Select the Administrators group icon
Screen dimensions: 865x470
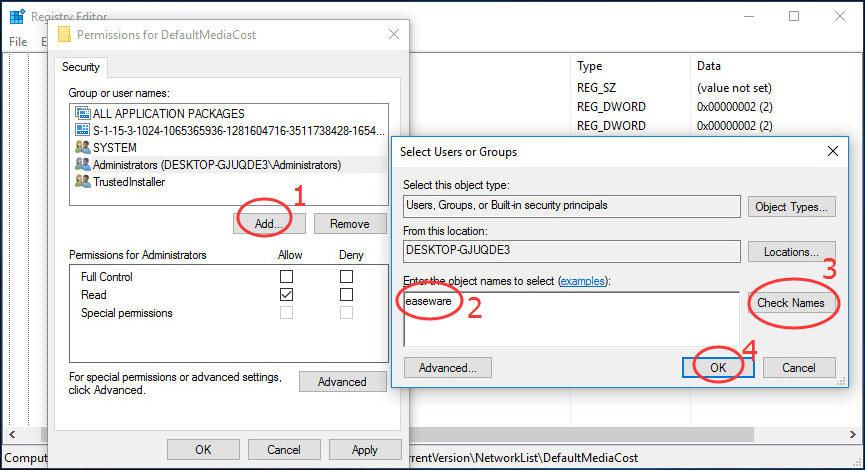pyautogui.click(x=83, y=164)
